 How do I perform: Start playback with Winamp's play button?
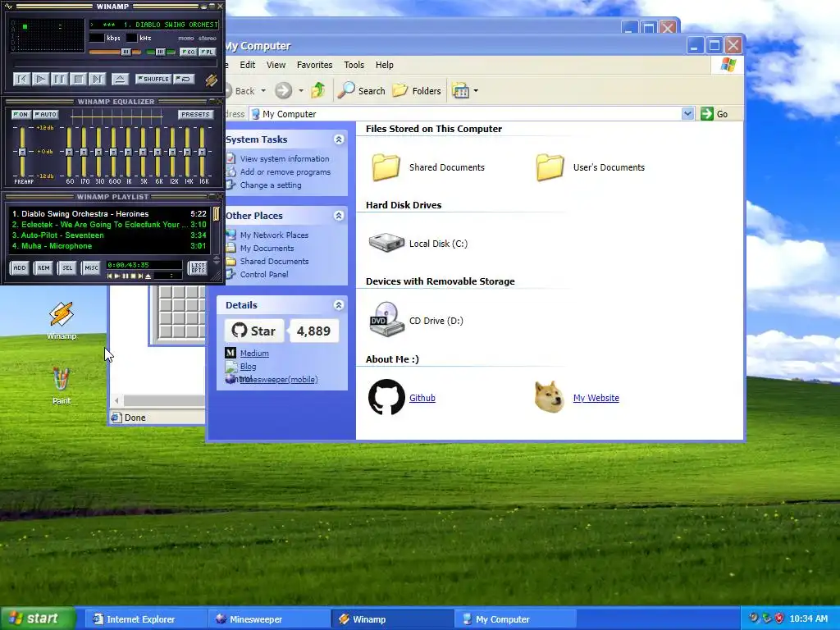click(x=40, y=80)
